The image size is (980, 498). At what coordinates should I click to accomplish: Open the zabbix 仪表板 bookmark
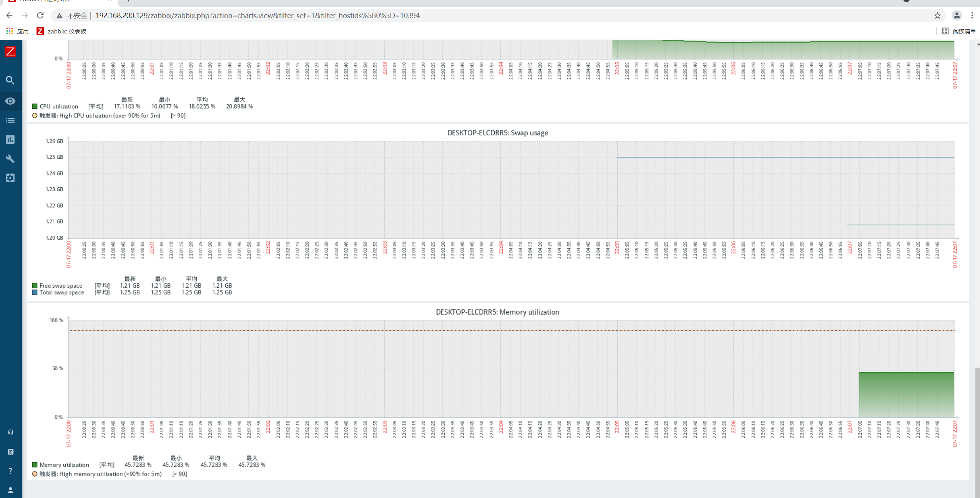click(x=61, y=31)
